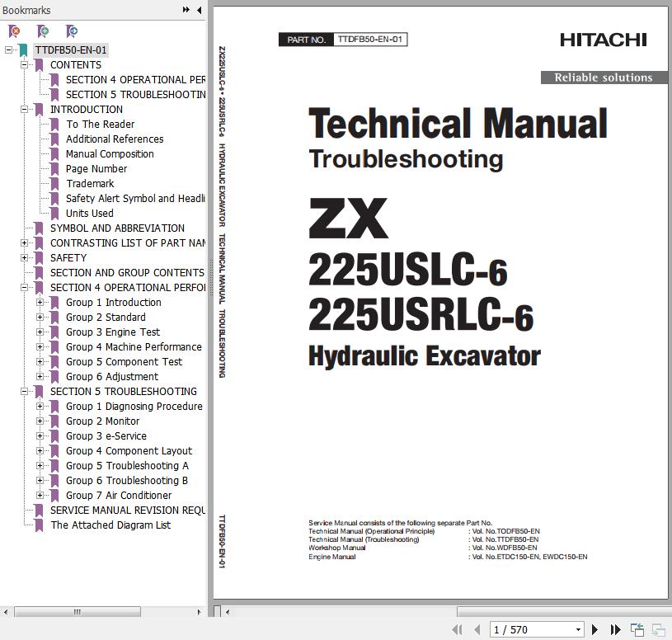Image resolution: width=672 pixels, height=640 pixels.
Task: Collapse the TTDFB50-EN-01 root node
Action: tap(8, 50)
